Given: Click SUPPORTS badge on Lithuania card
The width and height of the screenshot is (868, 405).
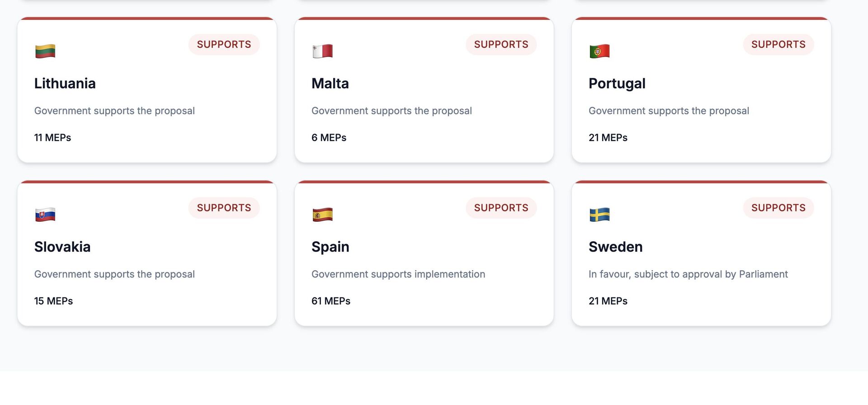Looking at the screenshot, I should [x=224, y=44].
